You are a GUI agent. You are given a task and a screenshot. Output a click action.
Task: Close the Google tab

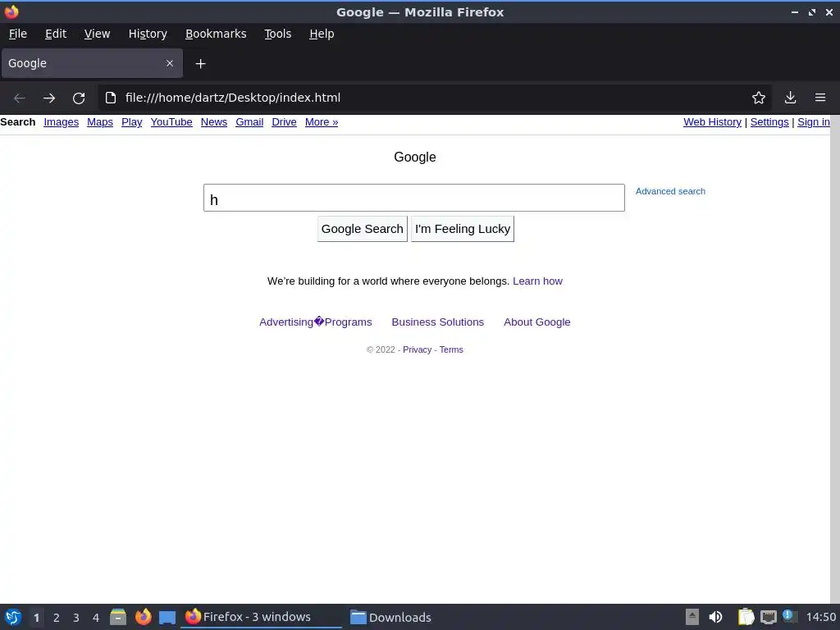point(170,63)
